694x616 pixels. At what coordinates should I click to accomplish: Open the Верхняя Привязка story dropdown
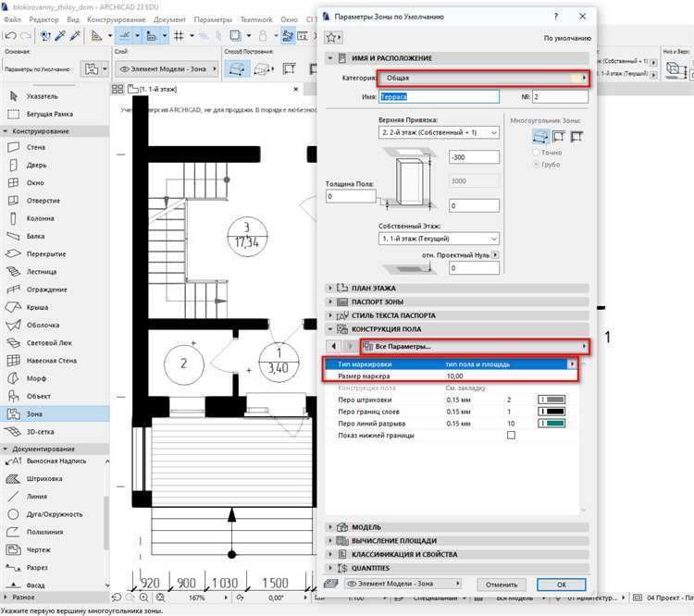coord(439,132)
